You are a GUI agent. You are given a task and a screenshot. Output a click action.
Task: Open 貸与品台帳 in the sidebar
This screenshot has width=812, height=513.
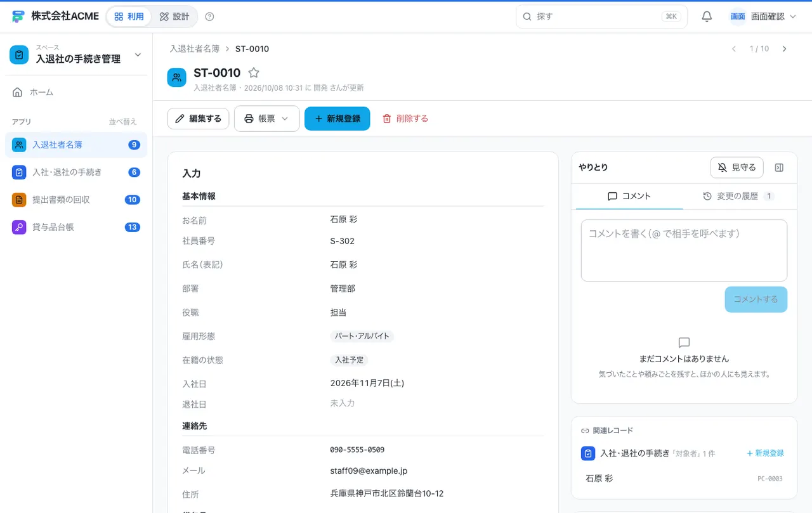pos(76,227)
